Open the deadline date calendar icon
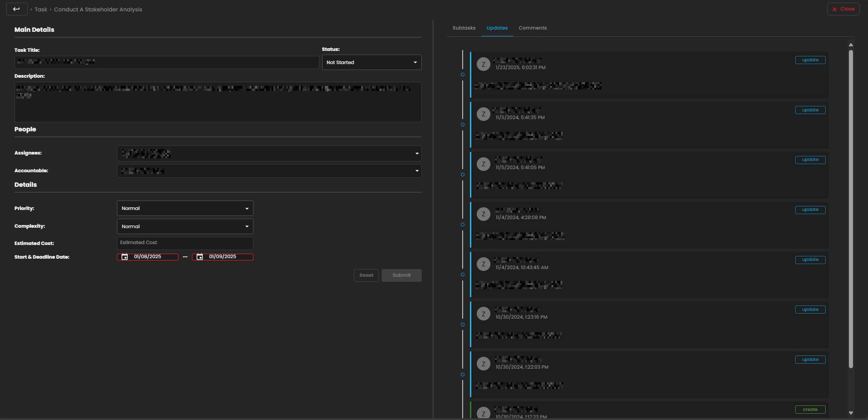The image size is (868, 420). coord(200,257)
